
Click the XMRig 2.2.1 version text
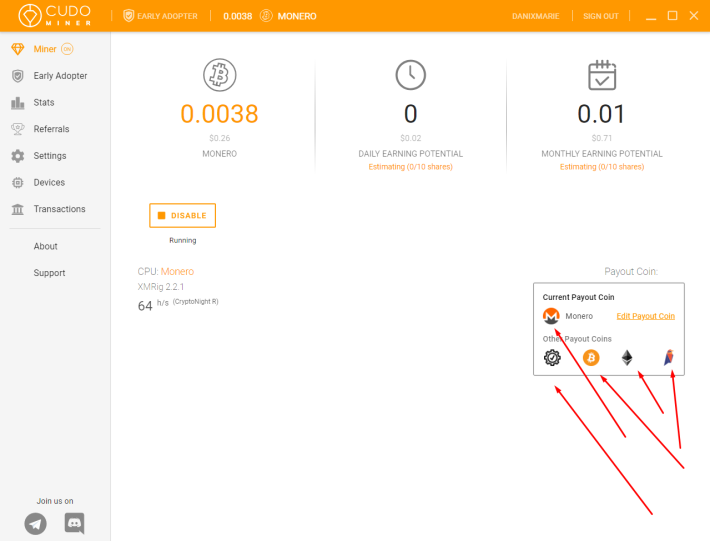tap(161, 287)
